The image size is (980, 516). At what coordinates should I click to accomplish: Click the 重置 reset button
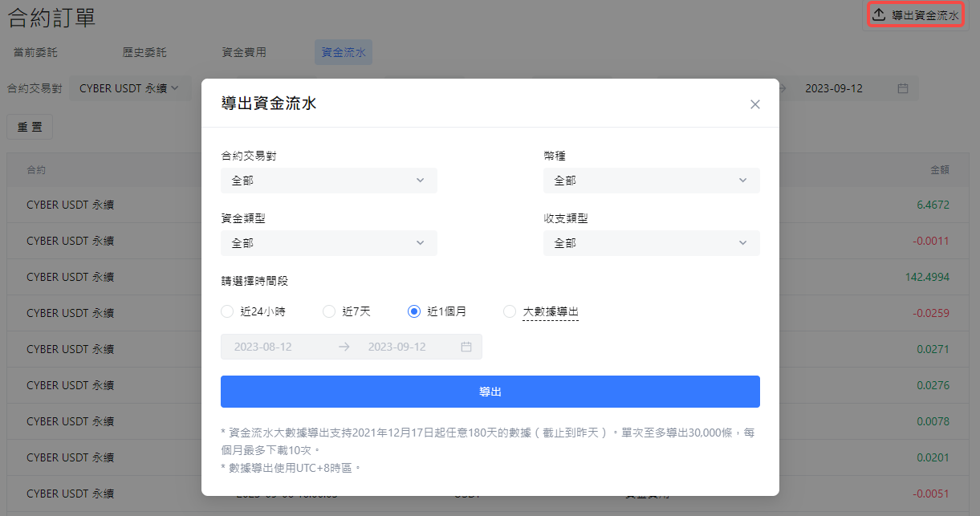pyautogui.click(x=30, y=127)
